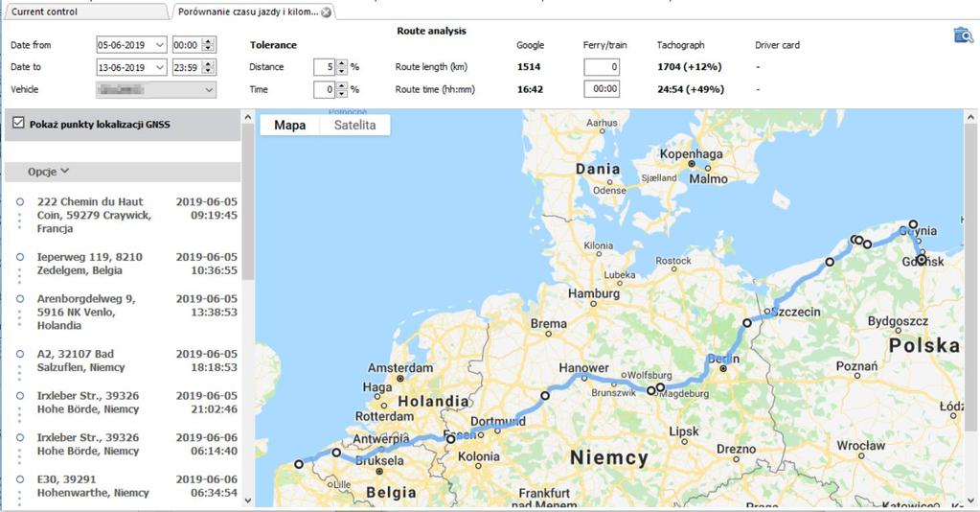
Task: Click the Date from time field 00:00
Action: pyautogui.click(x=188, y=45)
